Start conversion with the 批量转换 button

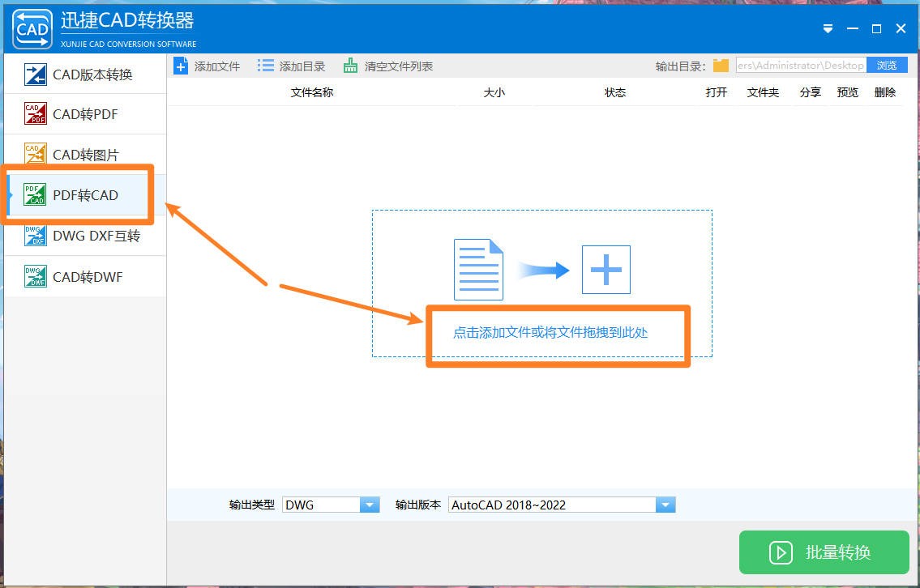point(824,552)
